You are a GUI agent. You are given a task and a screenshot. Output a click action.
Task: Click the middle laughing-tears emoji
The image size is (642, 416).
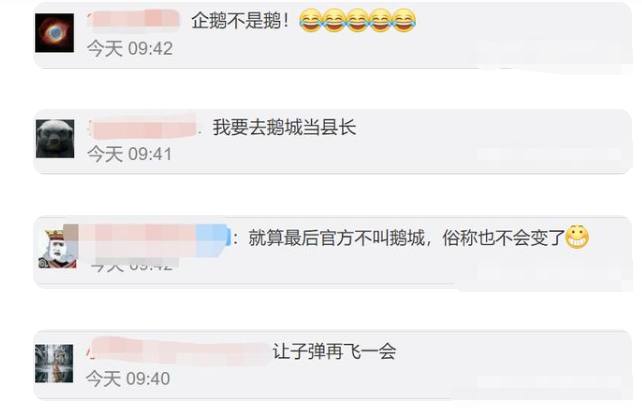pos(357,20)
